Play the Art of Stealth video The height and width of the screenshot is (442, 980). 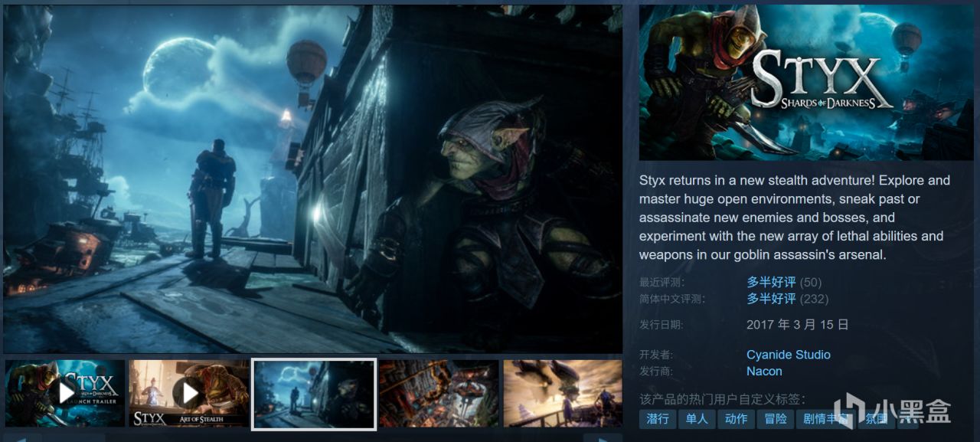189,393
